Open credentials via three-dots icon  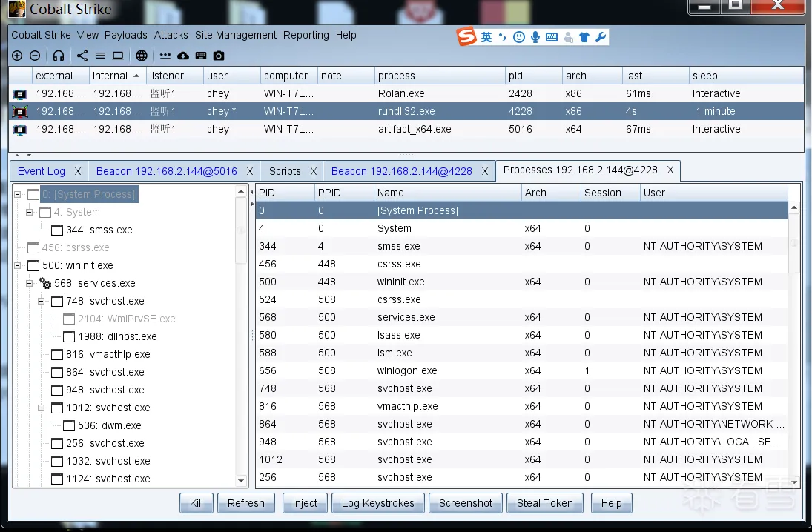point(165,56)
